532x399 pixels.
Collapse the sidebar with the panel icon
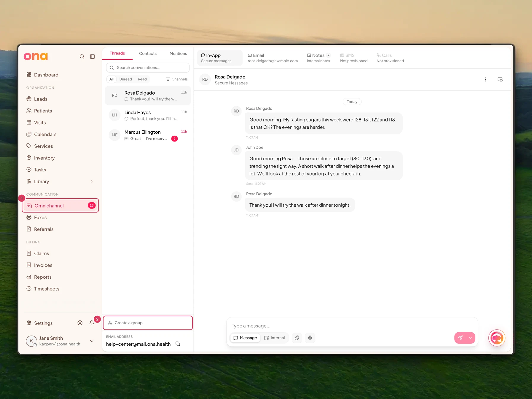pyautogui.click(x=93, y=57)
